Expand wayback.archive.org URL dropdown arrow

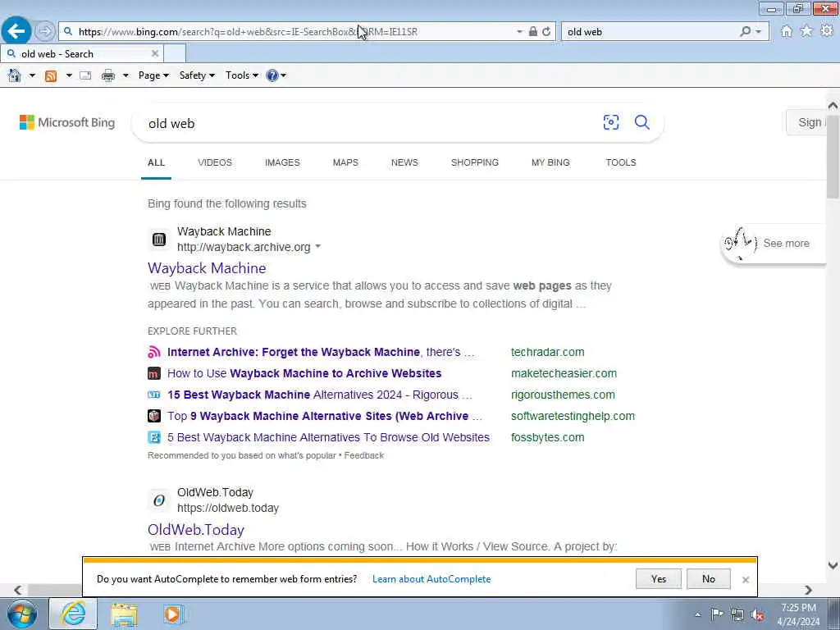(317, 246)
